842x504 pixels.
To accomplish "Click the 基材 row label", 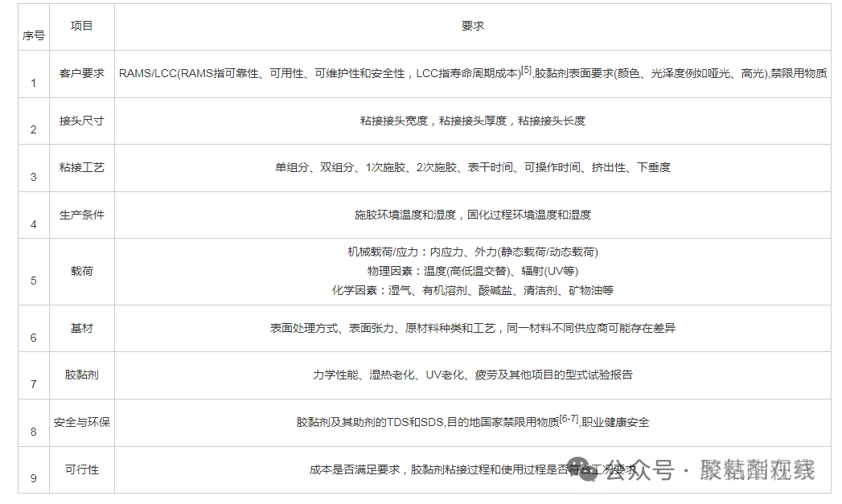I will 81,328.
